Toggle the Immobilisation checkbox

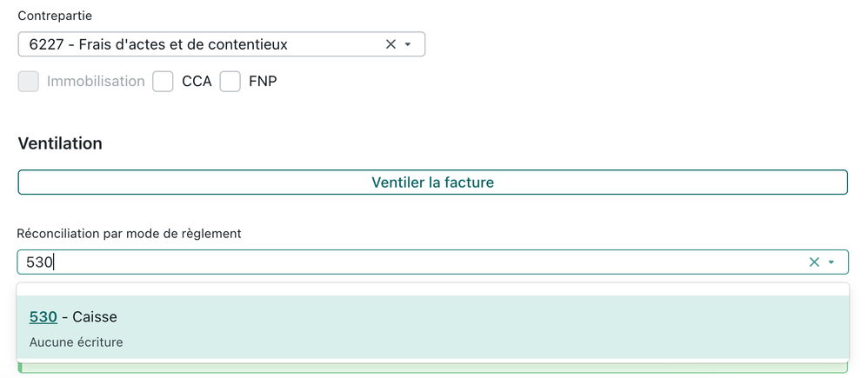click(x=29, y=82)
